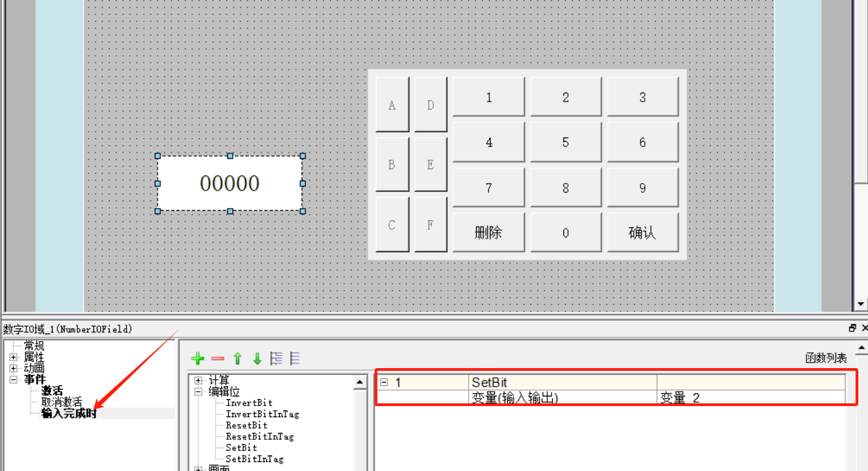Select 常规 in the property tree

(x=34, y=346)
